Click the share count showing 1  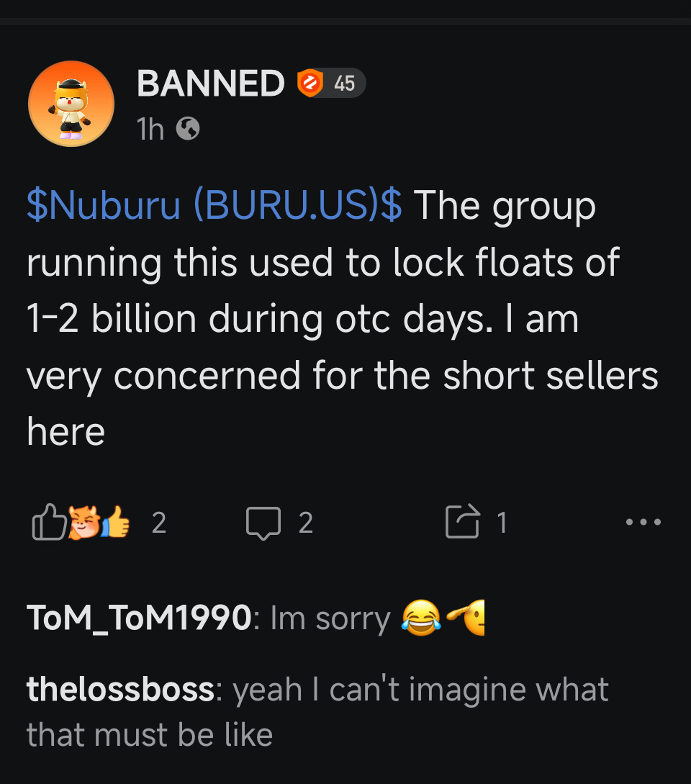tap(502, 522)
